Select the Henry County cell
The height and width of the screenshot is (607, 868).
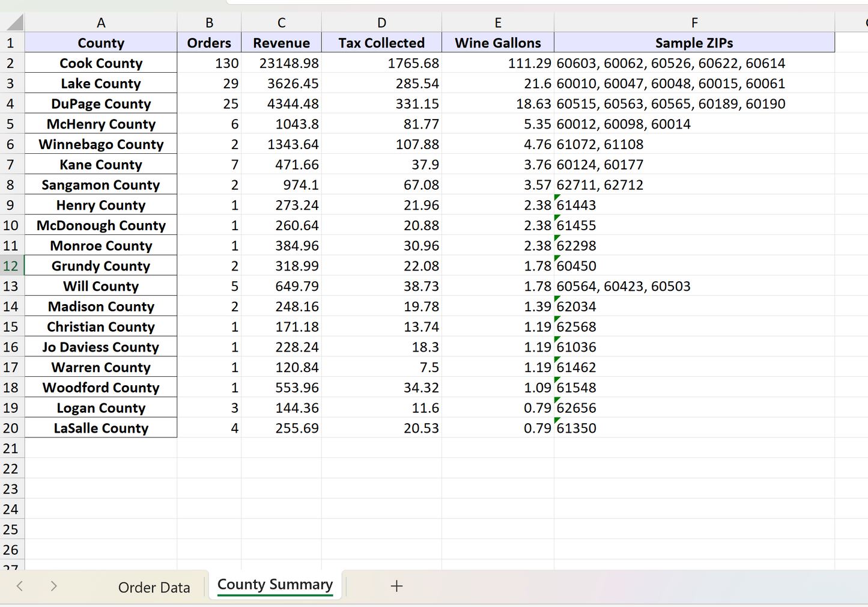point(101,205)
